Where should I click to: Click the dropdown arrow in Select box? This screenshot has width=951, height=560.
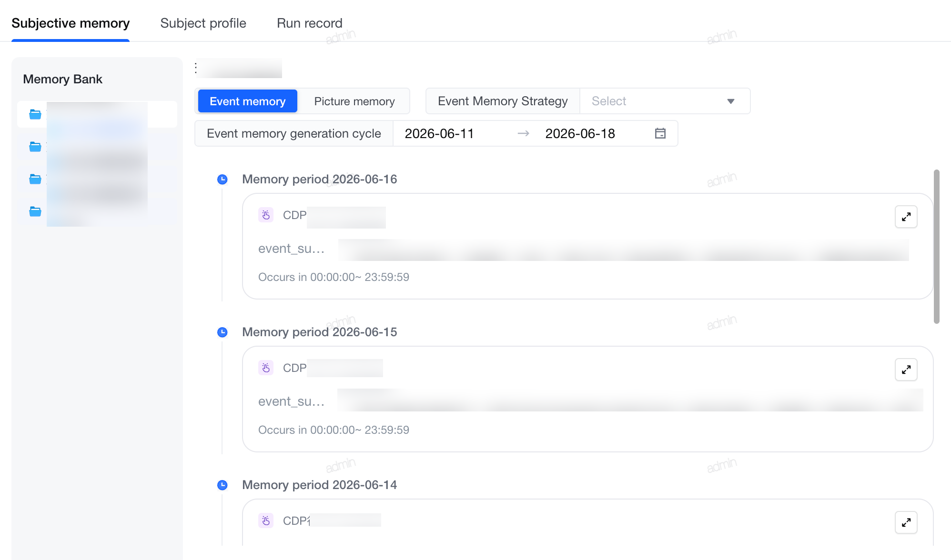coord(730,101)
